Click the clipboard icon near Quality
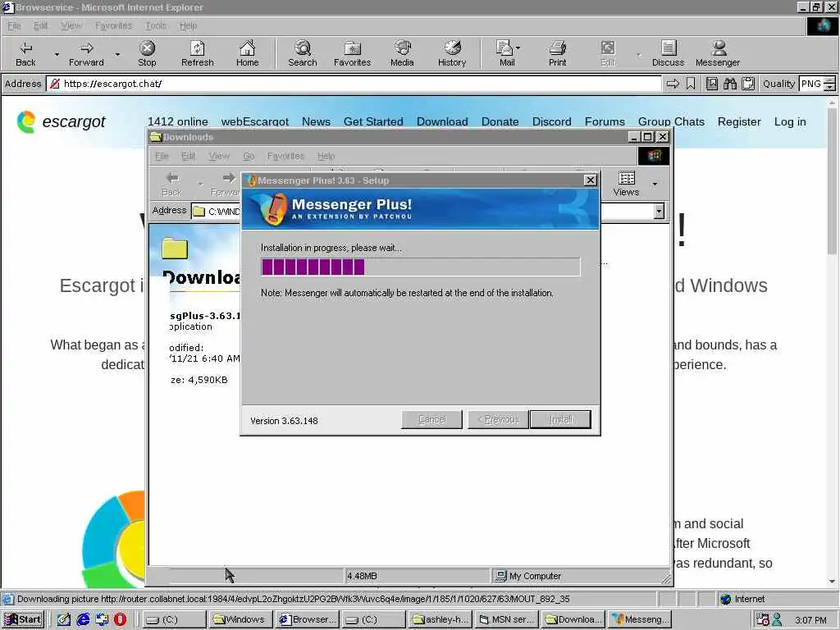The width and height of the screenshot is (840, 630). coord(748,84)
